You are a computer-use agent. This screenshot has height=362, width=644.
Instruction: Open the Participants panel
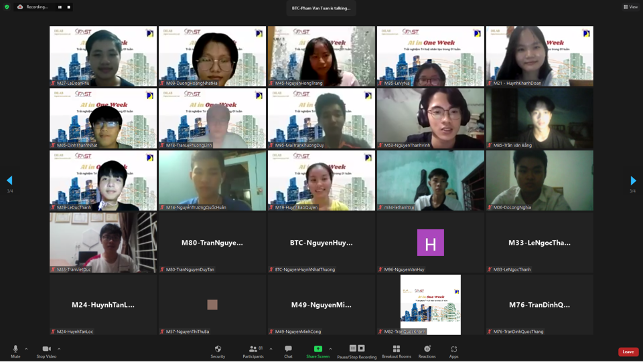point(253,351)
